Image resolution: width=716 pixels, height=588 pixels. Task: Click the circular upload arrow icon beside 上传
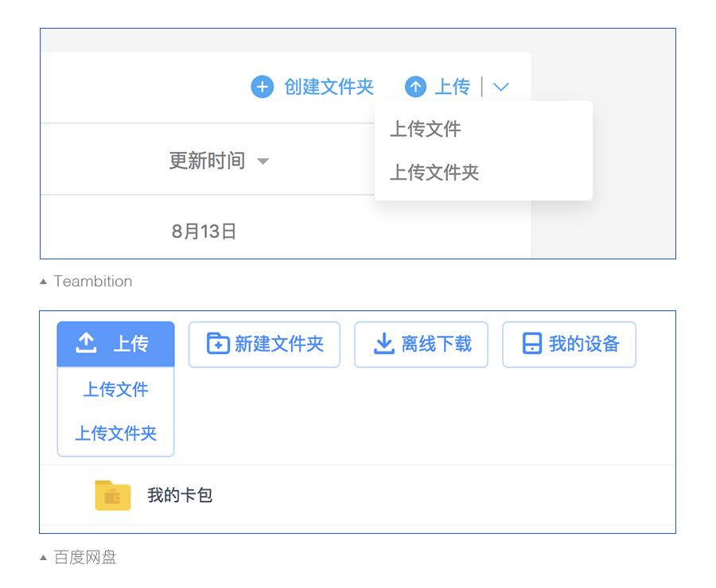coord(415,87)
